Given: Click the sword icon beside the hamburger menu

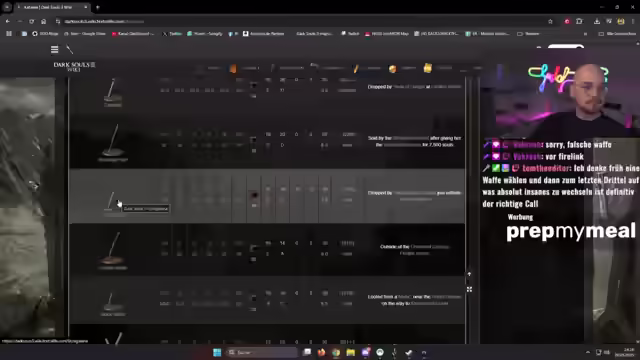Looking at the screenshot, I should [70, 49].
